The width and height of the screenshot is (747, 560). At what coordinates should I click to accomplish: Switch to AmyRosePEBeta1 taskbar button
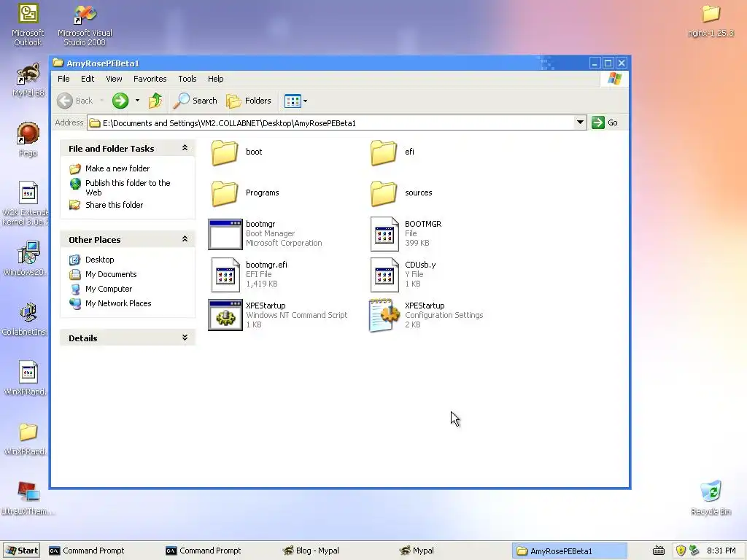pos(570,551)
